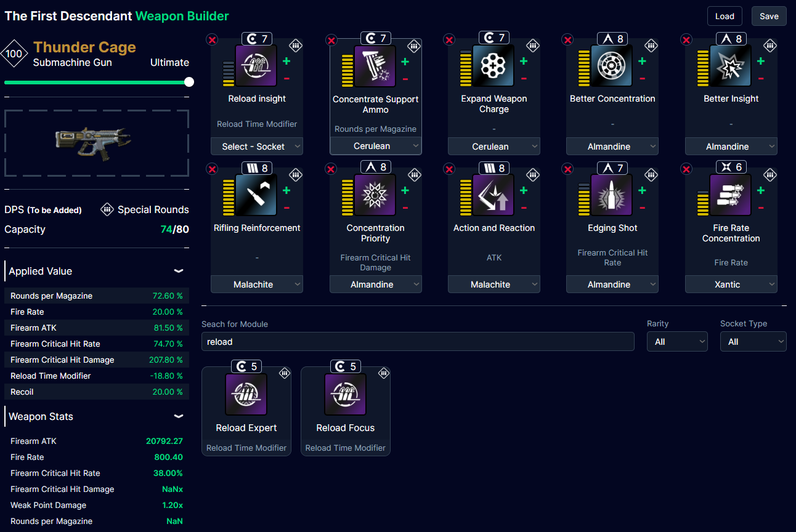Click the ammo type badge on Fire Rate Concentration

tap(770, 175)
